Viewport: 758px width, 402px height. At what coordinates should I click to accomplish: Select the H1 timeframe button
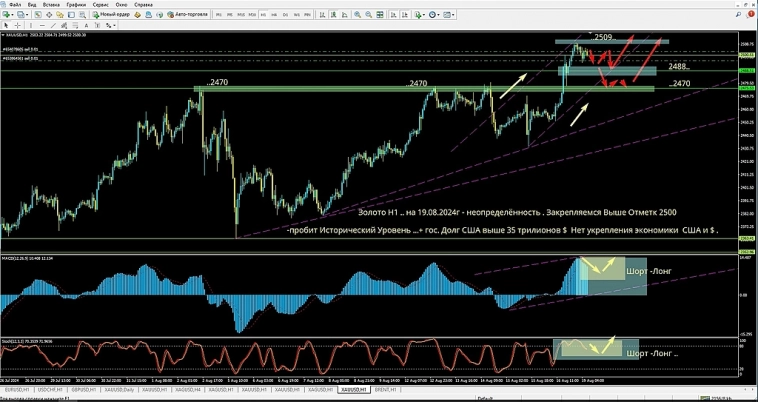coord(263,14)
